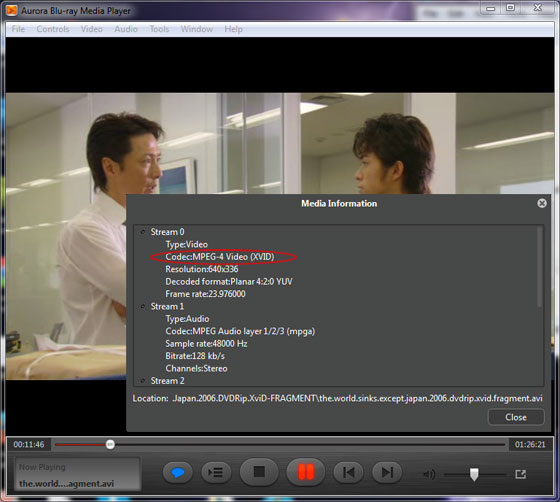Screen dimensions: 560x502
Task: Select the Channels:Stereo row
Action: 196,368
